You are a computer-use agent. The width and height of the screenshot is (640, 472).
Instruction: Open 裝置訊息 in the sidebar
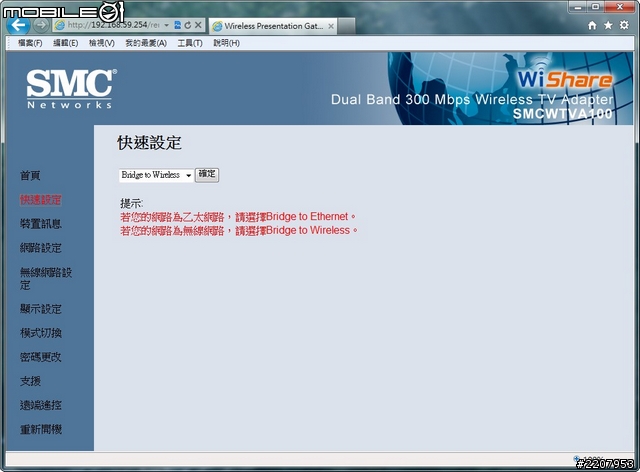tap(40, 224)
